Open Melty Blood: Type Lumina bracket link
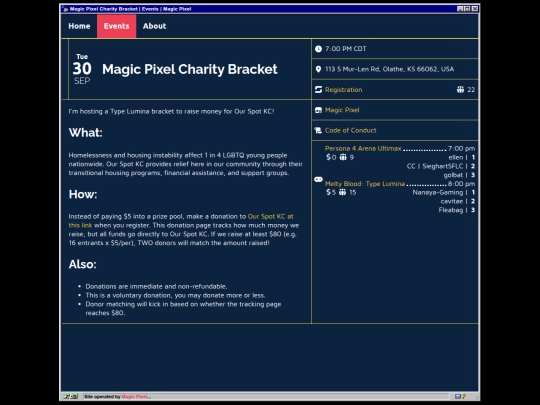Viewport: 540px width, 405px height. (365, 184)
